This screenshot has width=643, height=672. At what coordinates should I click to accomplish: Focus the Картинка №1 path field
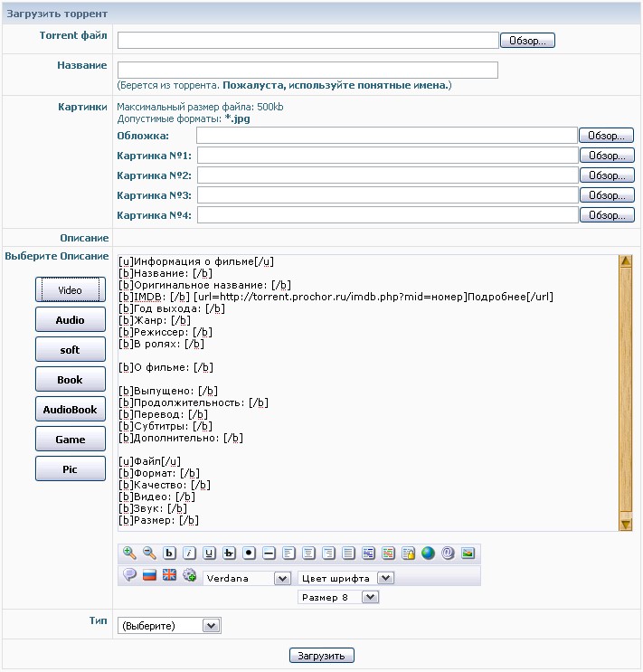(387, 156)
